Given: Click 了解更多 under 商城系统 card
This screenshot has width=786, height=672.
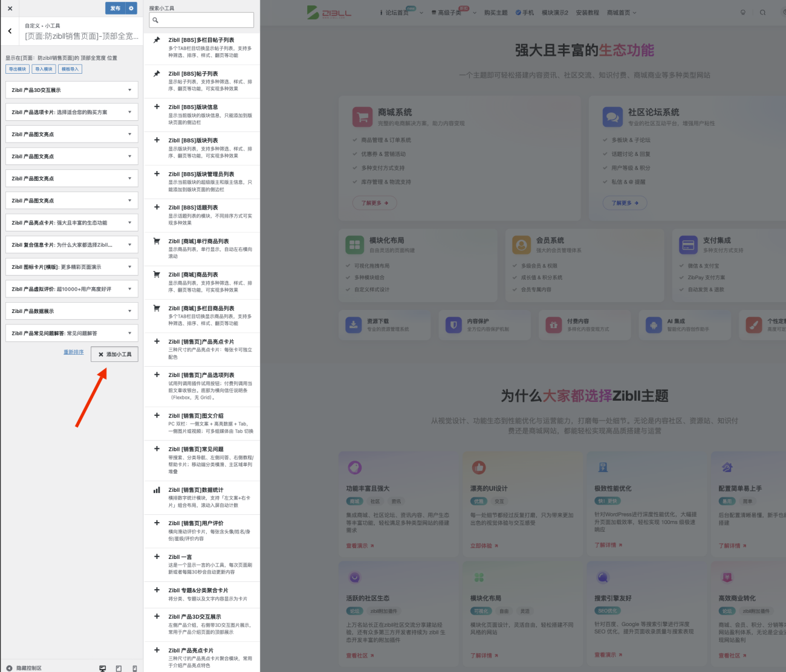Looking at the screenshot, I should click(374, 203).
